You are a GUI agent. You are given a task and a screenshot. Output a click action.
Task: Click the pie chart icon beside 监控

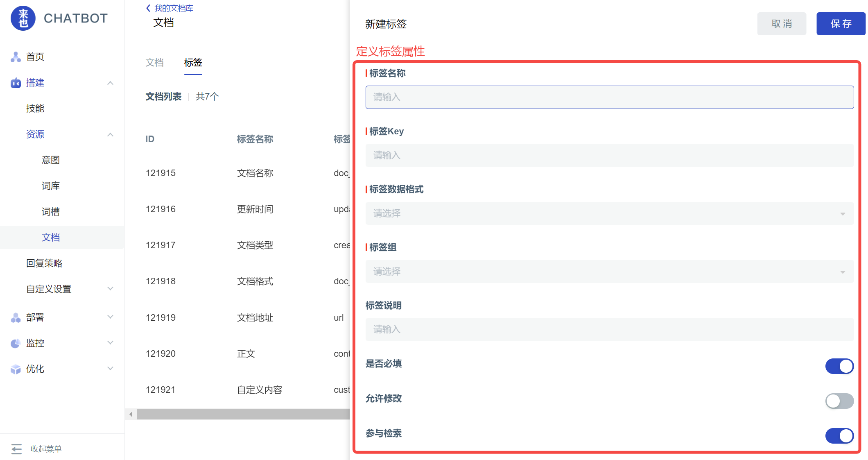[x=16, y=343]
